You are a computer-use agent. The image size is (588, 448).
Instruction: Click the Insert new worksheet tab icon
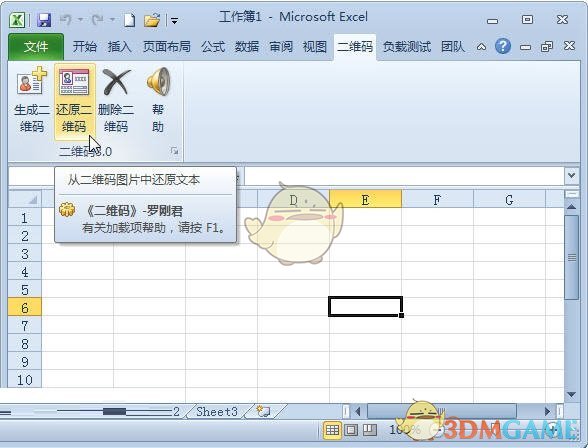pyautogui.click(x=263, y=411)
